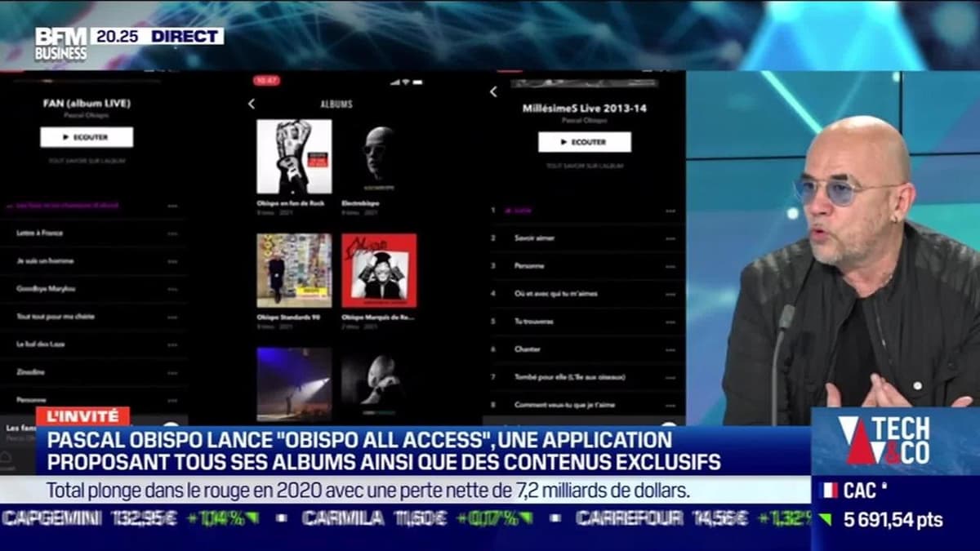The height and width of the screenshot is (551, 980).
Task: Go back from the ALBUMS screen using the chevron
Action: tap(251, 104)
